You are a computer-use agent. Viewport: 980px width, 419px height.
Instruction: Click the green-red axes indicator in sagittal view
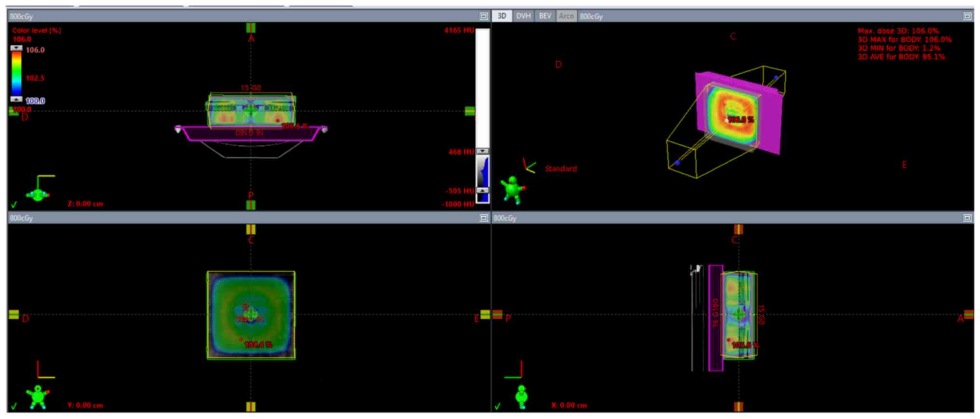coord(514,369)
